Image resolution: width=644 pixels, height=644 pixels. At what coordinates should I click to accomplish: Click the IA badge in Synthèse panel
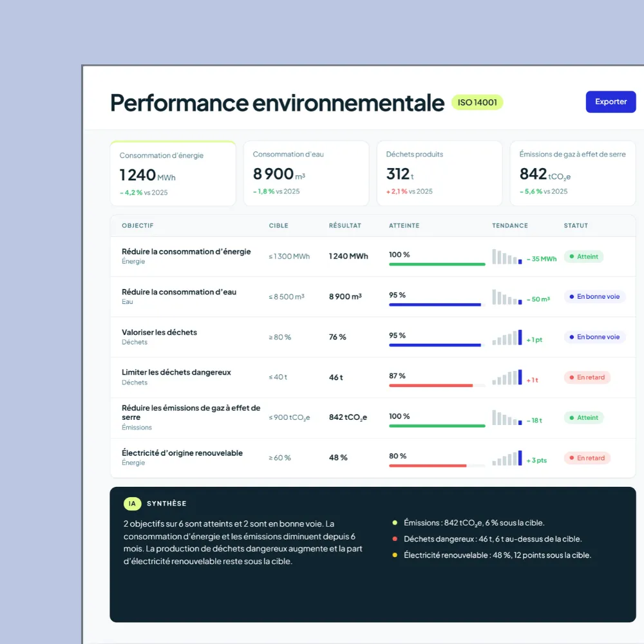[x=132, y=504]
